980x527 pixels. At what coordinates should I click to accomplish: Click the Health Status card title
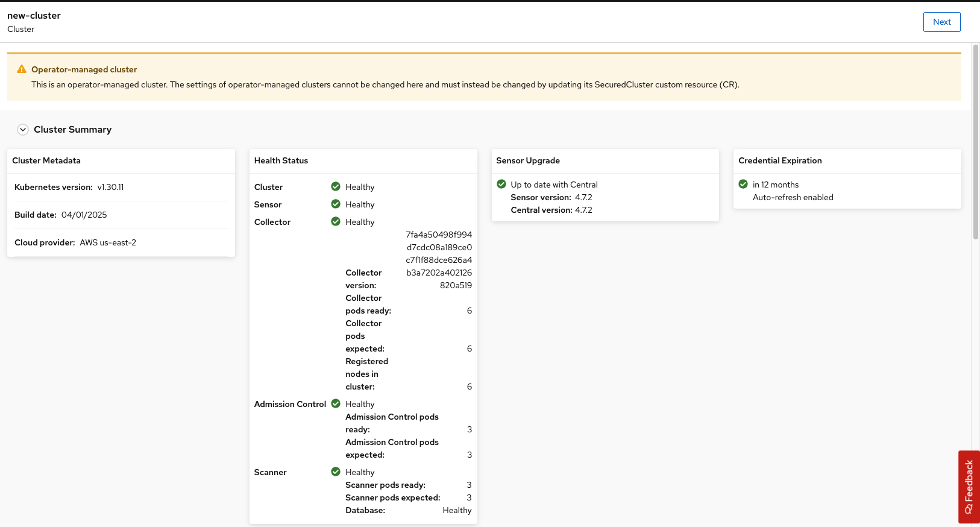point(281,160)
